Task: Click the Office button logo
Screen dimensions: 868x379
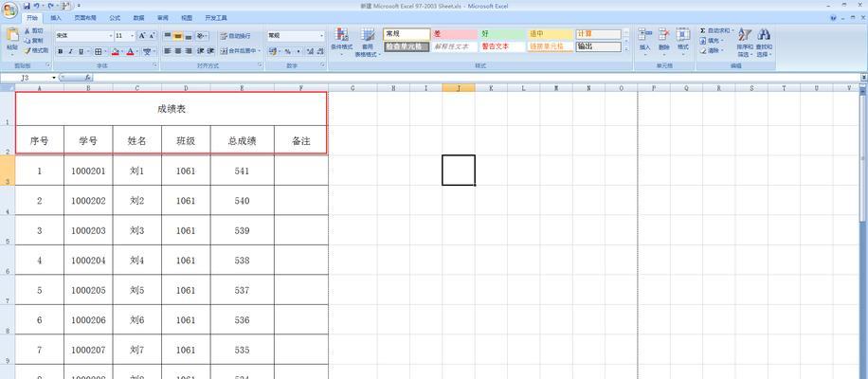Action: pos(11,9)
